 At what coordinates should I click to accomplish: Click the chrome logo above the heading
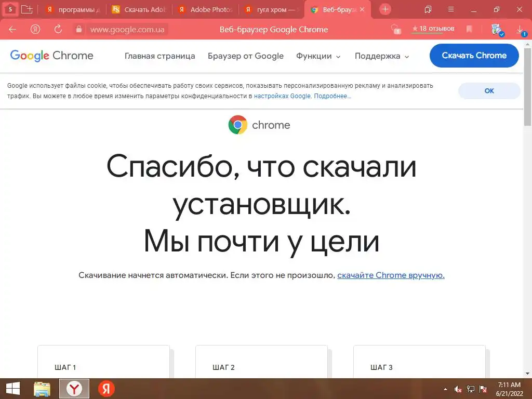[x=259, y=125]
